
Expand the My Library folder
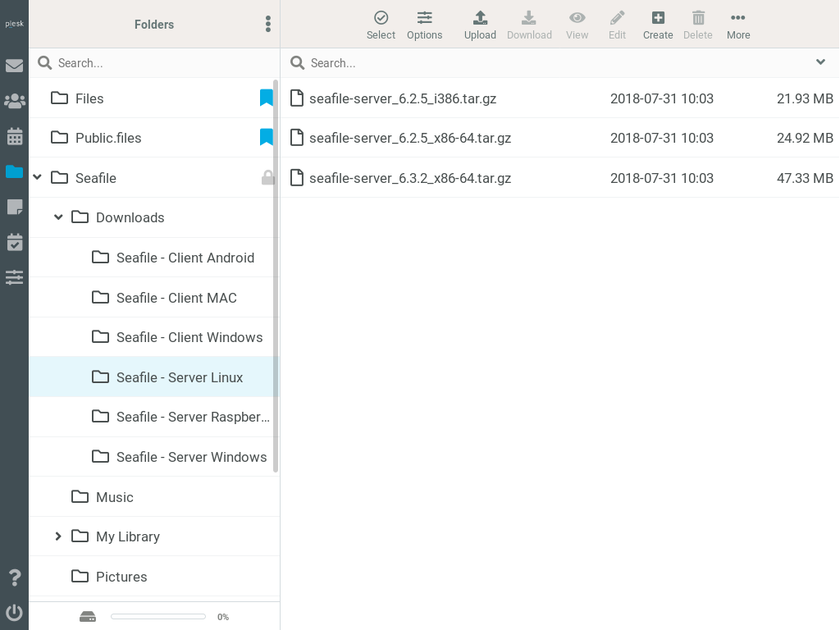58,536
